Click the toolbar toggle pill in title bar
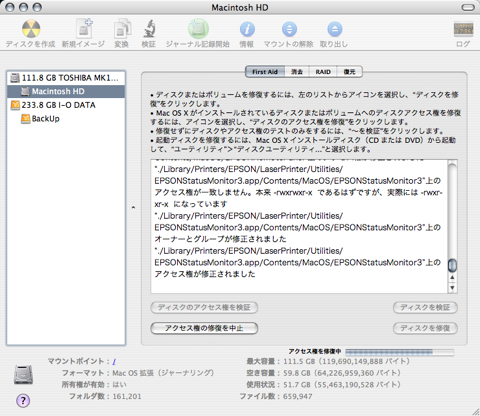The height and width of the screenshot is (416, 480). pyautogui.click(x=468, y=7)
